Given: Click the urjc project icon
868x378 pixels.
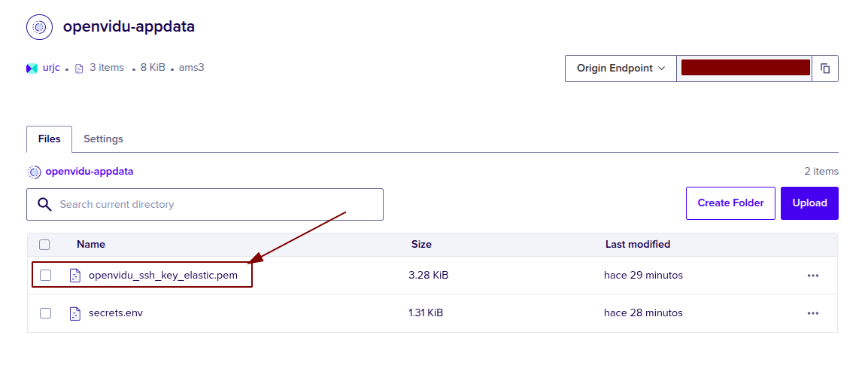Looking at the screenshot, I should coord(32,68).
